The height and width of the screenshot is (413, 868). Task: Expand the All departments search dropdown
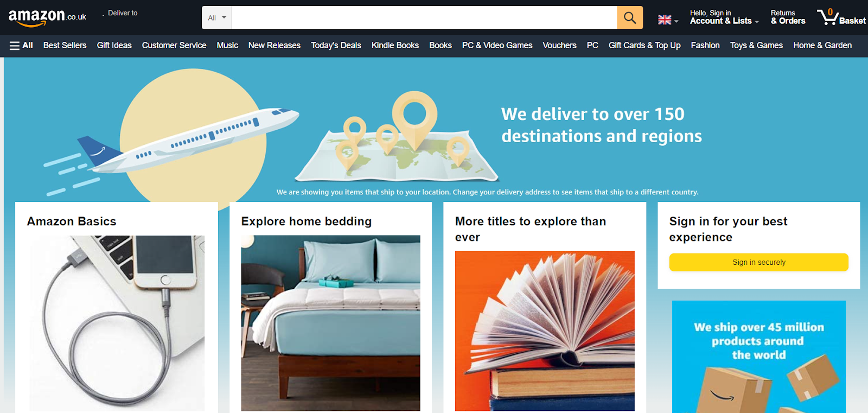coord(217,18)
